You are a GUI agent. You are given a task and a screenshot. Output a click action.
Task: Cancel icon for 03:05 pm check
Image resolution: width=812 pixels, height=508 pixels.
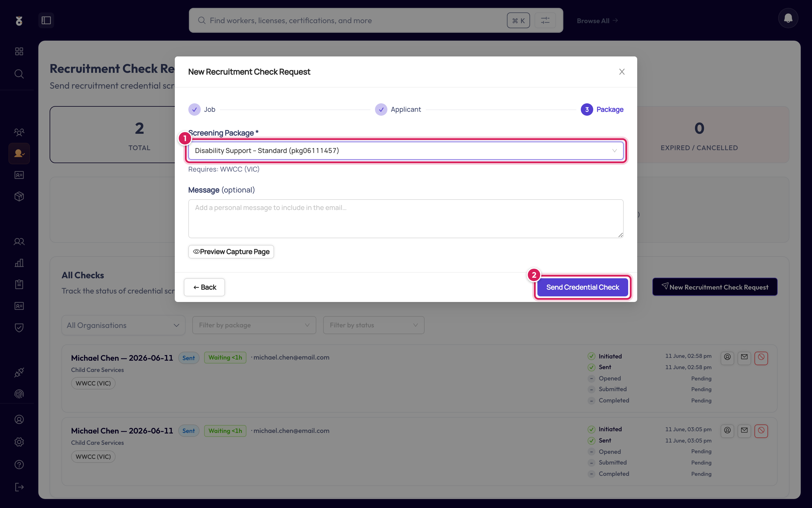pyautogui.click(x=761, y=431)
